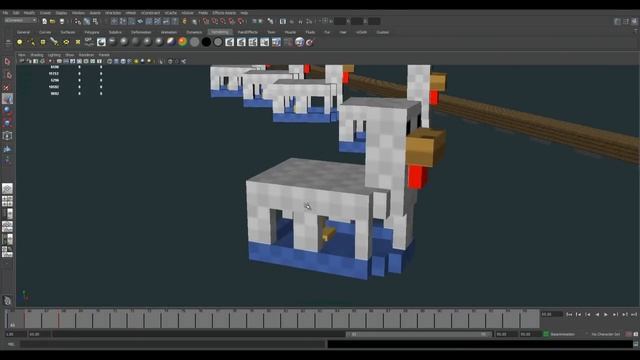Click the first clapperboard render icon

coord(230,42)
